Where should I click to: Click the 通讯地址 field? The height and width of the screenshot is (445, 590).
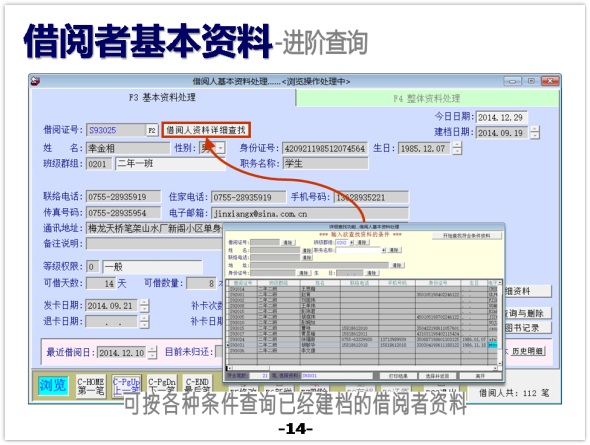(154, 228)
